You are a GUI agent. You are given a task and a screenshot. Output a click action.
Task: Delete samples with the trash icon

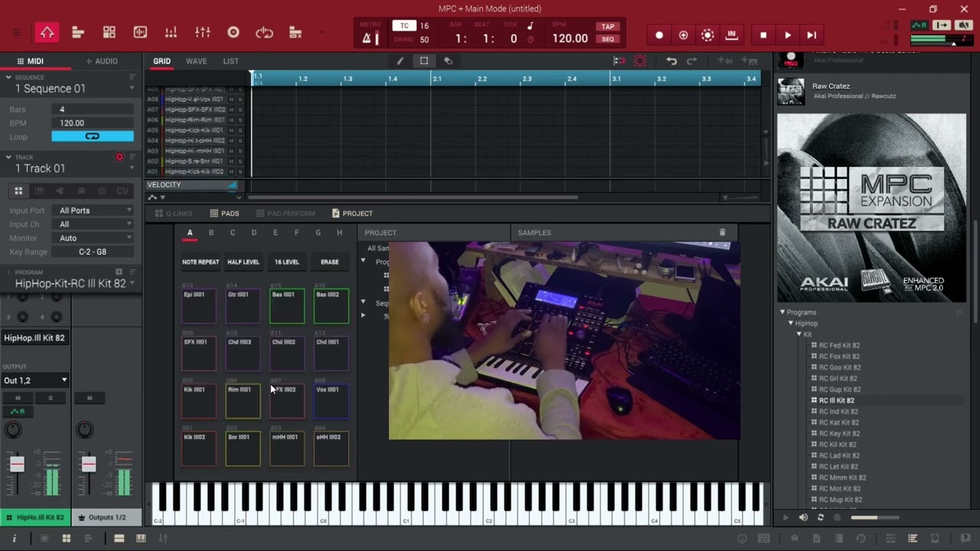coord(722,233)
